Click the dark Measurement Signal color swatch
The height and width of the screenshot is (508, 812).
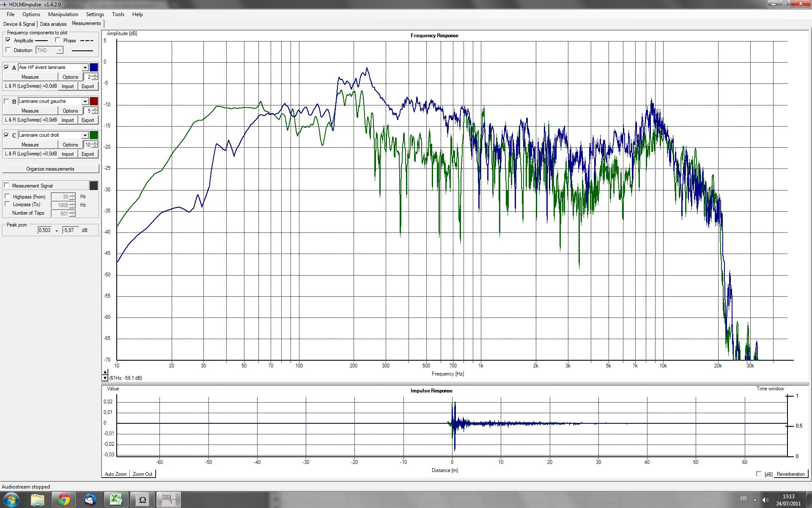coord(94,185)
